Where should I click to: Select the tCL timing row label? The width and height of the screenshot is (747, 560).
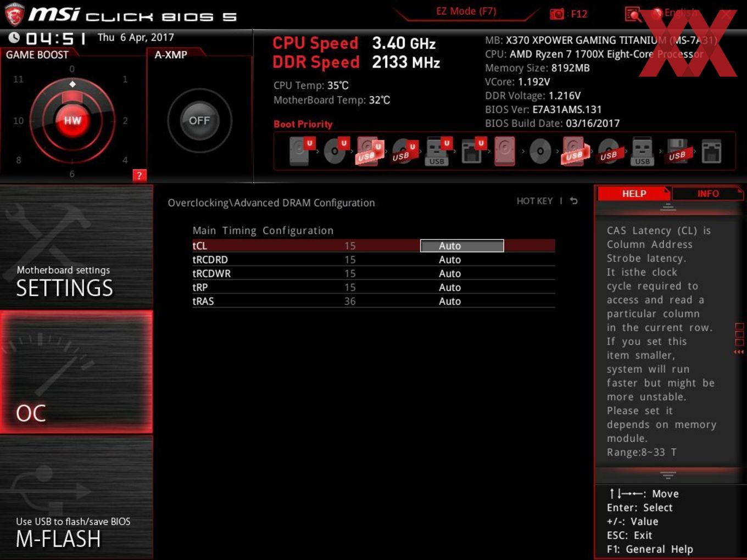[200, 245]
